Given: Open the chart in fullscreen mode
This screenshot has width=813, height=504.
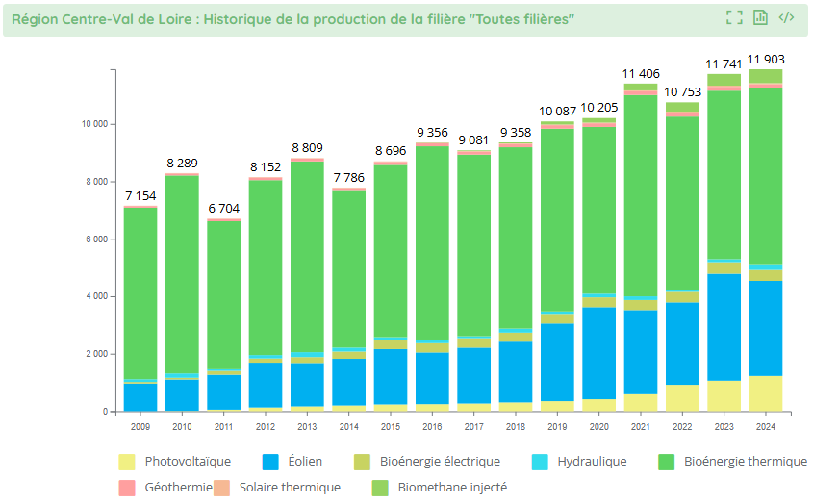Looking at the screenshot, I should click(734, 17).
